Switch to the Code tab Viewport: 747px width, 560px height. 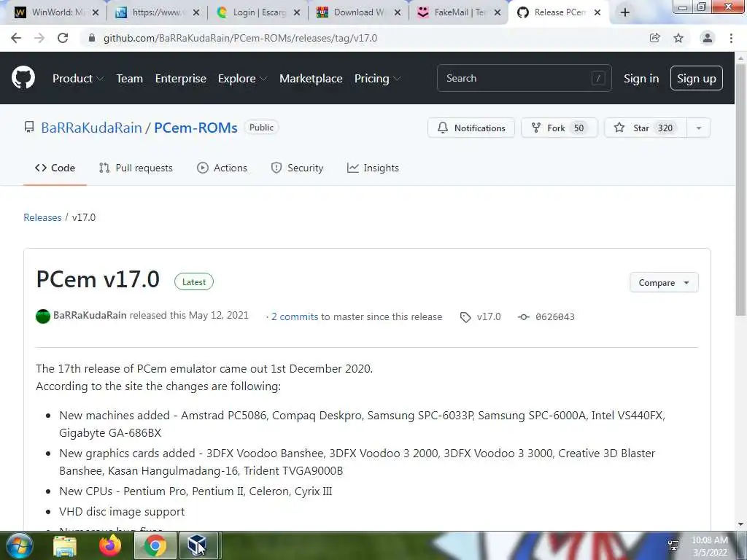[55, 168]
